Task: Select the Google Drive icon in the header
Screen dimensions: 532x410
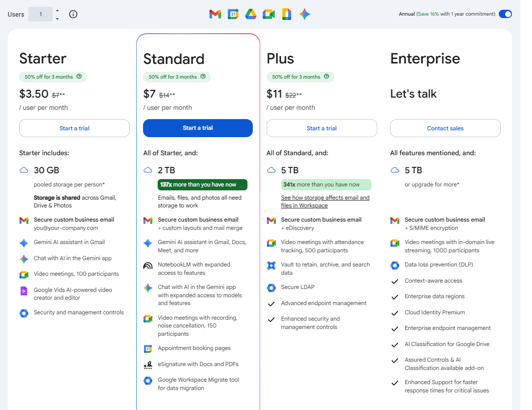Action: pyautogui.click(x=251, y=14)
